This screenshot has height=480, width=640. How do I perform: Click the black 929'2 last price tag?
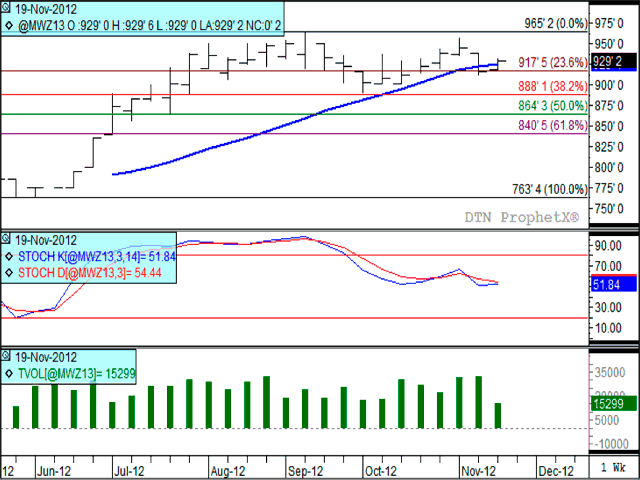[x=613, y=62]
